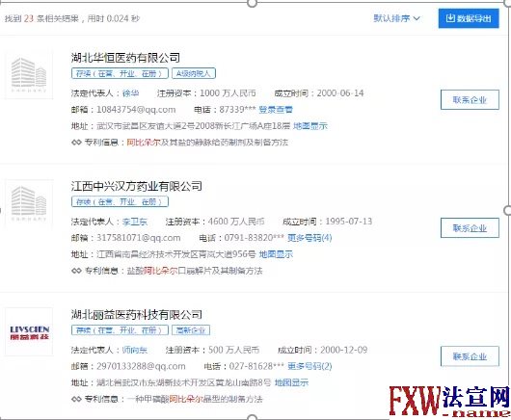Click the A级纳税人 tag
This screenshot has width=511, height=420.
point(194,73)
